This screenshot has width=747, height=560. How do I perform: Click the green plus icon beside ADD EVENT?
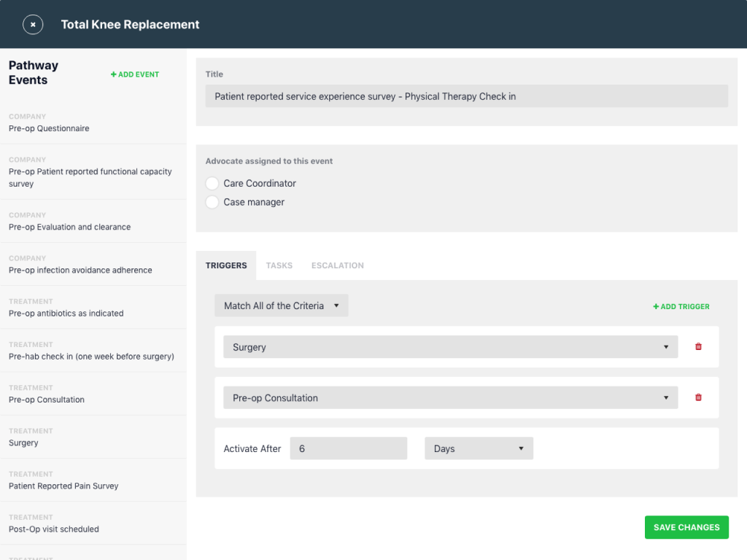point(113,74)
